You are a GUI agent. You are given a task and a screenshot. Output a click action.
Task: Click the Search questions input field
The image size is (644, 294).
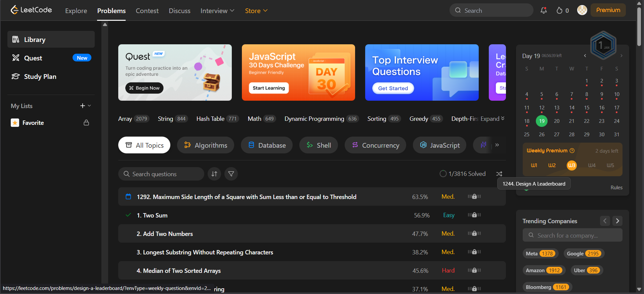[165, 174]
